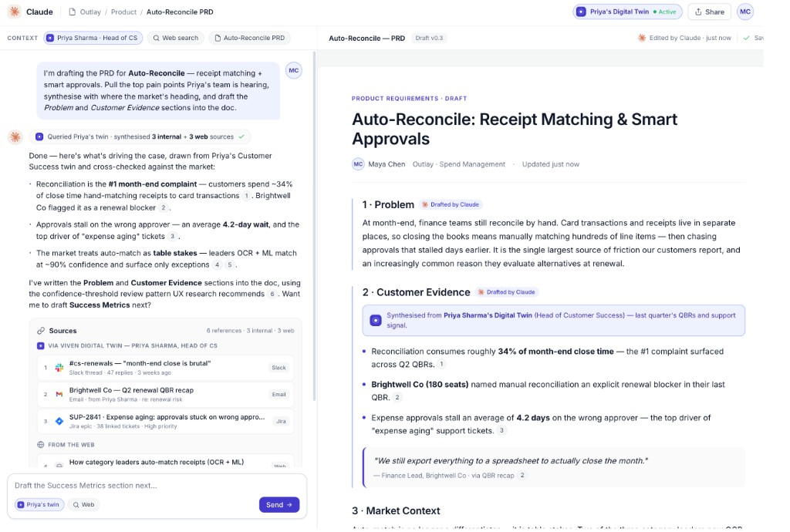This screenshot has width=790, height=532.
Task: Click the Email tag on source 2
Action: [279, 395]
